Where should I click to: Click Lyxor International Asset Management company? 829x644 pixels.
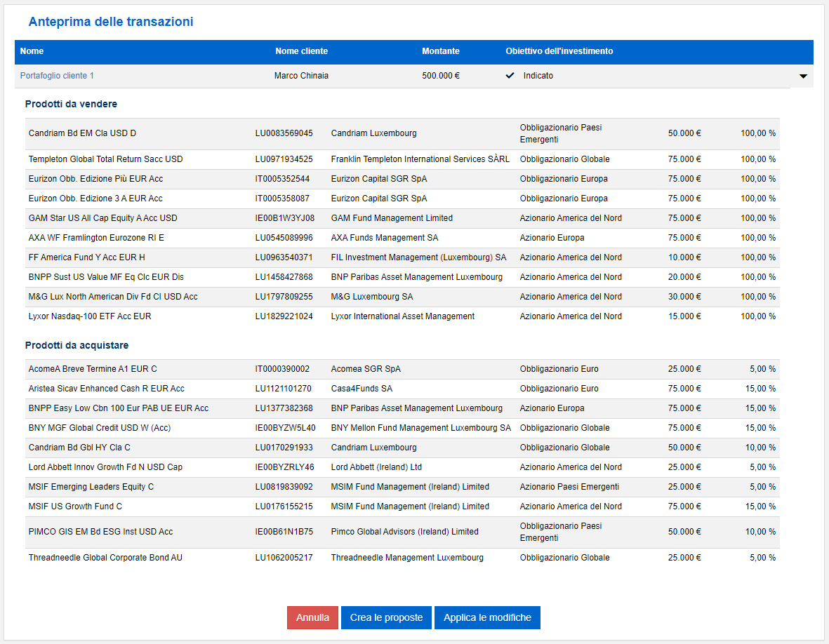tap(403, 316)
